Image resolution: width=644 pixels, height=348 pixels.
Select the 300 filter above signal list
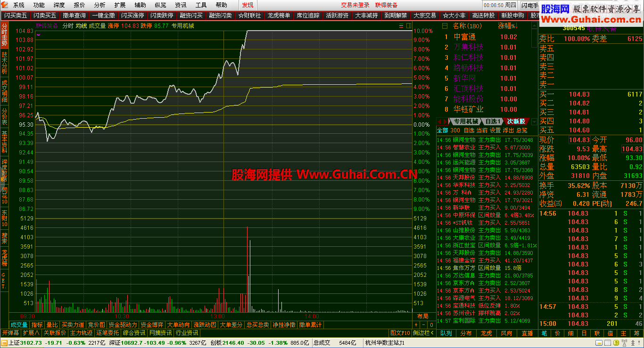[455, 130]
